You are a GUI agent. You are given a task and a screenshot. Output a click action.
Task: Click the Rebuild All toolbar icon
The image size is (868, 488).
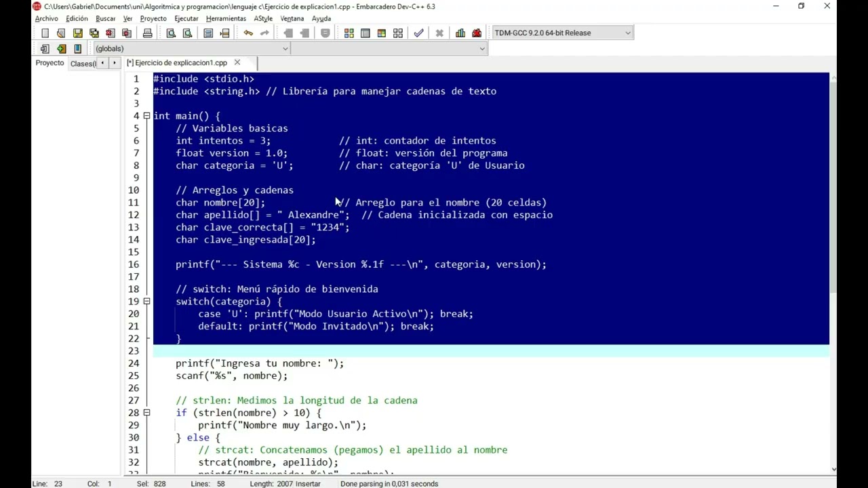[397, 33]
